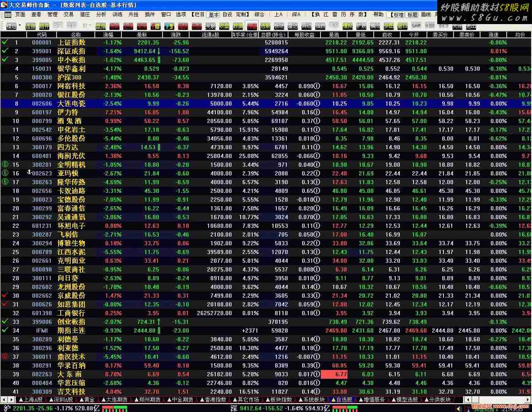Click the stock code 601398 for 工商银行
This screenshot has height=412, width=532.
tap(42, 313)
